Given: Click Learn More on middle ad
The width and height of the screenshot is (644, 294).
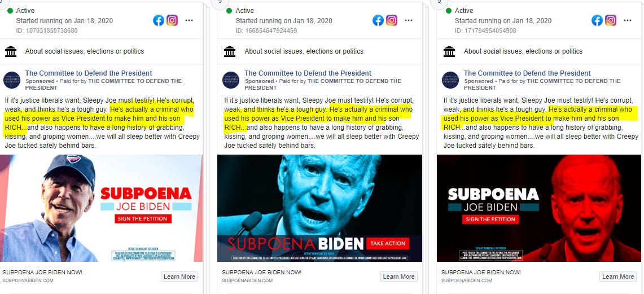Looking at the screenshot, I should coord(398,277).
